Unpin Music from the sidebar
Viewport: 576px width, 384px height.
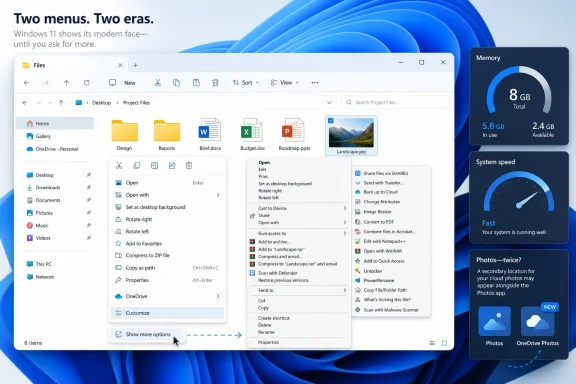point(89,225)
